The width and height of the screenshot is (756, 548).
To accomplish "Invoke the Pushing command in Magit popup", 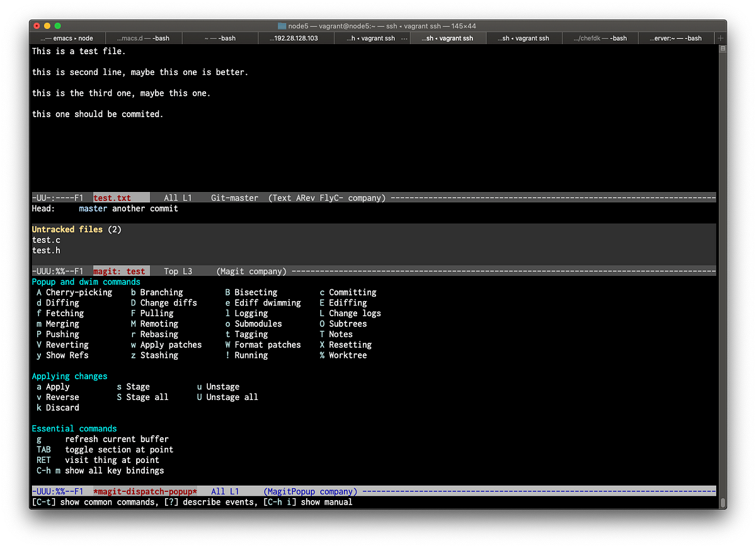I will coord(60,334).
